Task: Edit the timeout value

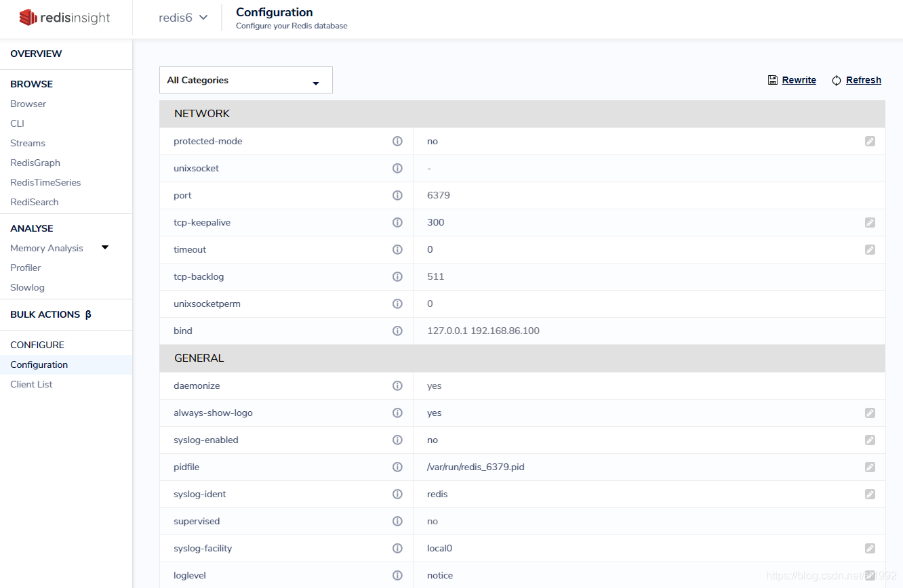Action: (x=870, y=249)
